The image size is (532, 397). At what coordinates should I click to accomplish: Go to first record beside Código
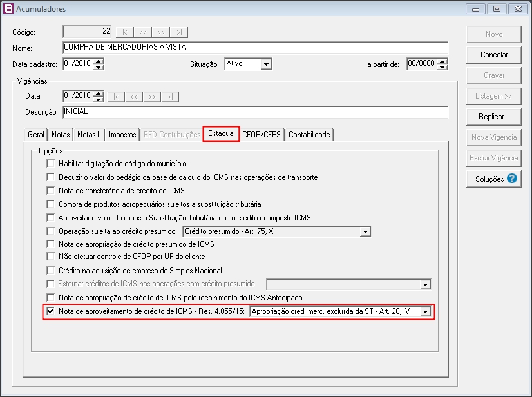(x=125, y=32)
